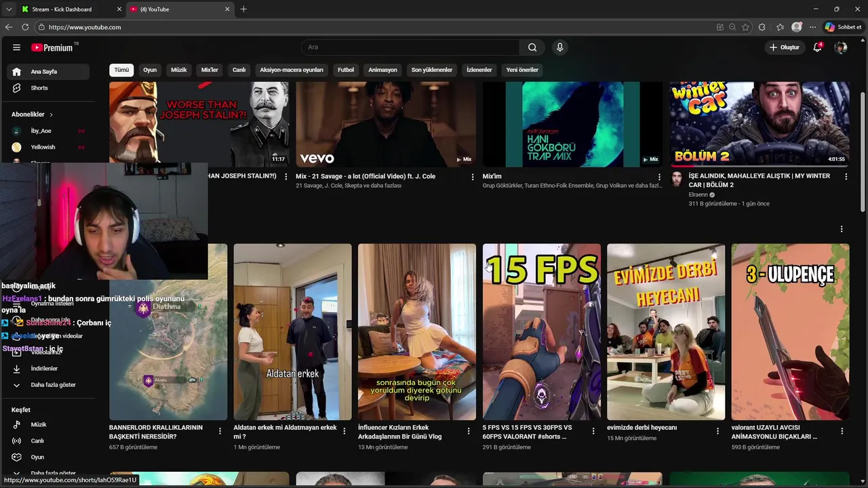
Task: Open the Aldatan erkek short
Action: [x=293, y=332]
